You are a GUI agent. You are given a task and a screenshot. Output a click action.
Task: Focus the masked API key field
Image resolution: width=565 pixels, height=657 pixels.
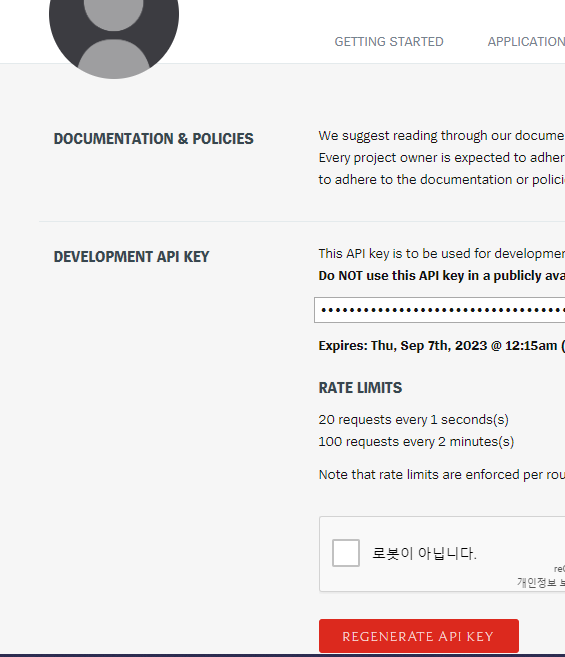tap(440, 310)
